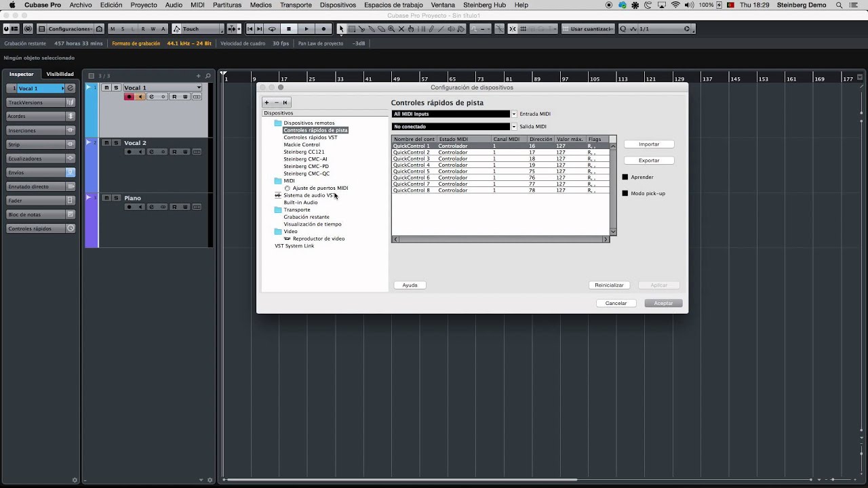Open the Espacios de trabajo menu
The image size is (868, 488).
[x=393, y=5]
